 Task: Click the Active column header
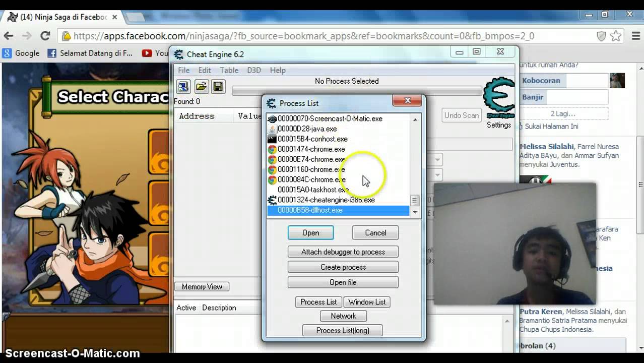(x=186, y=308)
